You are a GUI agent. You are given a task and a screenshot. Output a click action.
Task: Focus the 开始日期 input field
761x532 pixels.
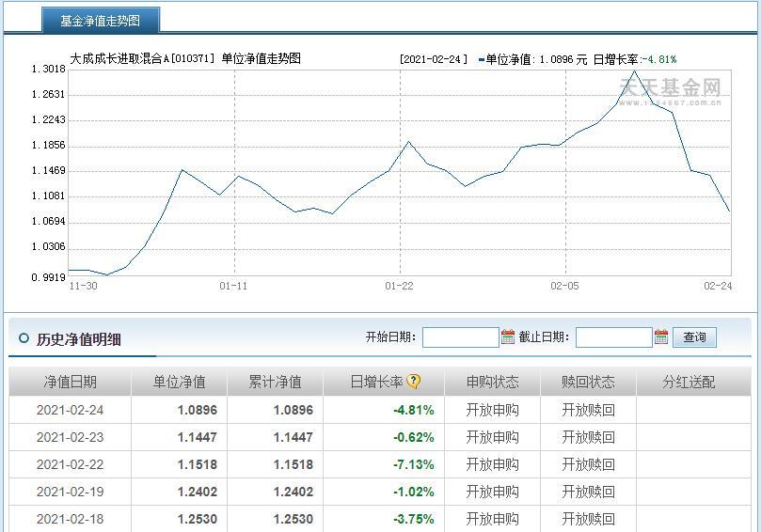[461, 337]
